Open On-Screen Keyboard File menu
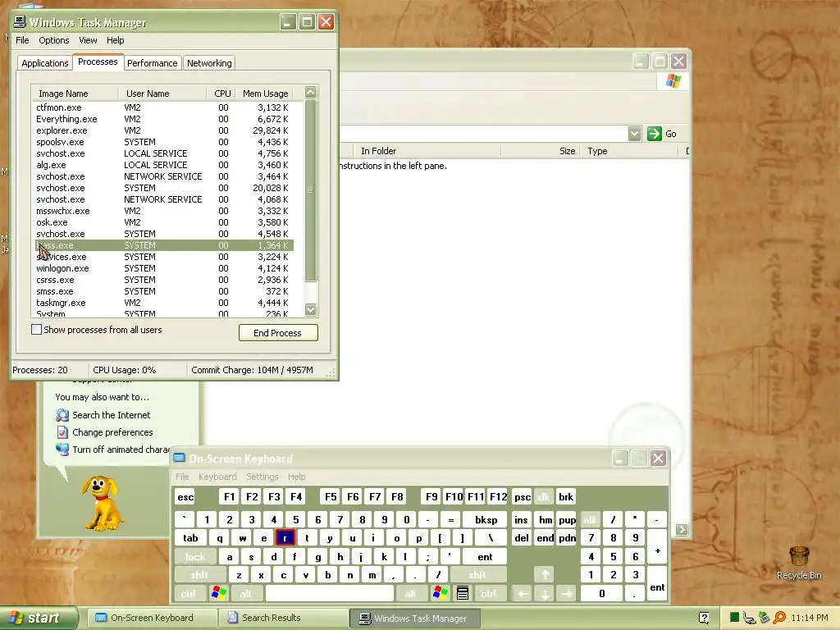The image size is (840, 630). pos(182,477)
